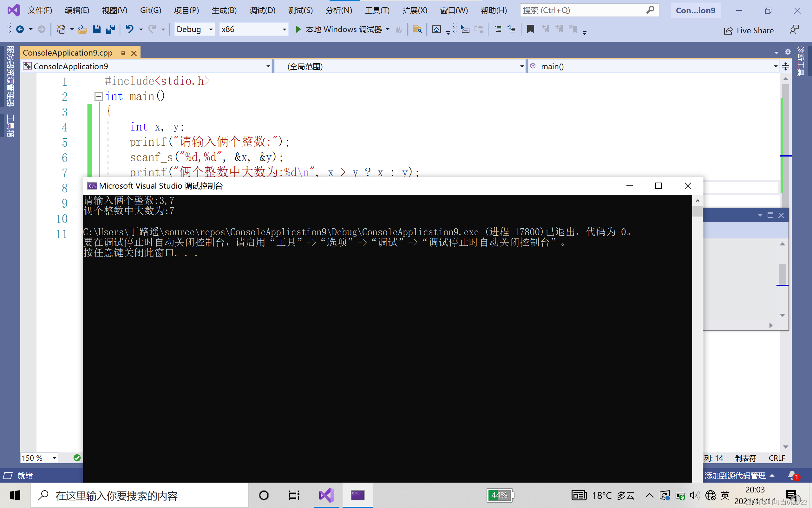The height and width of the screenshot is (508, 812).
Task: Click the debug console vertical scrollbar thumb
Action: point(697,211)
